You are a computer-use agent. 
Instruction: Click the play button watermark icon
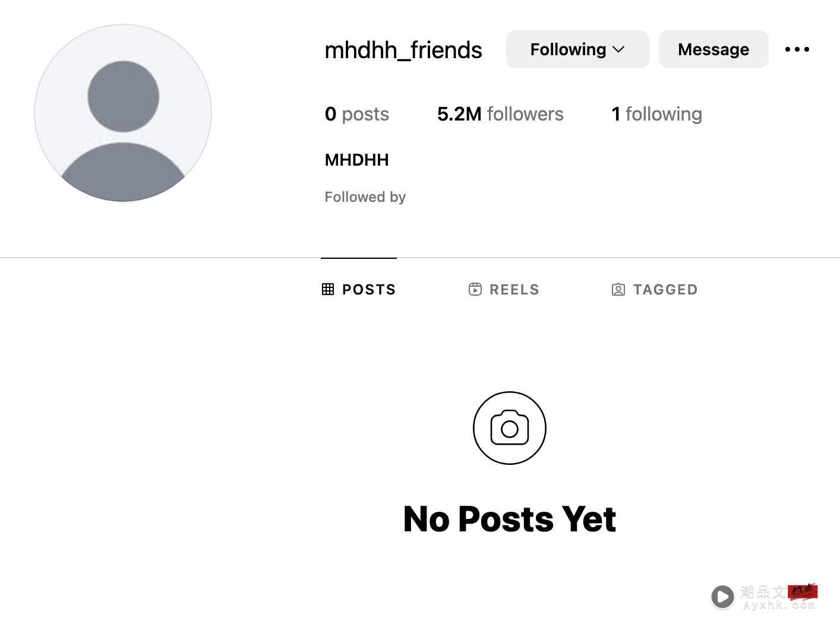723,596
